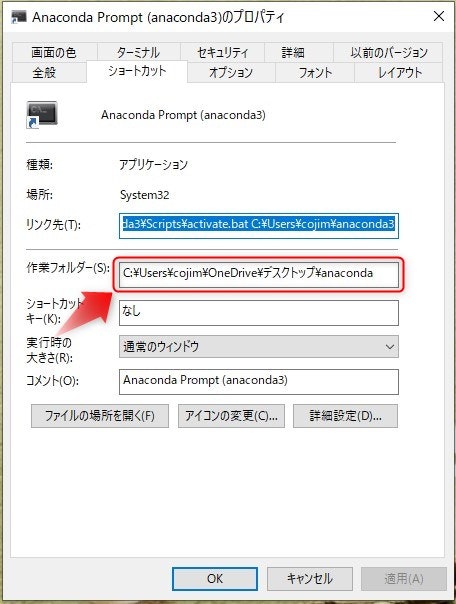Switch to the 画面の色 tab
This screenshot has height=604, width=456.
[x=54, y=52]
